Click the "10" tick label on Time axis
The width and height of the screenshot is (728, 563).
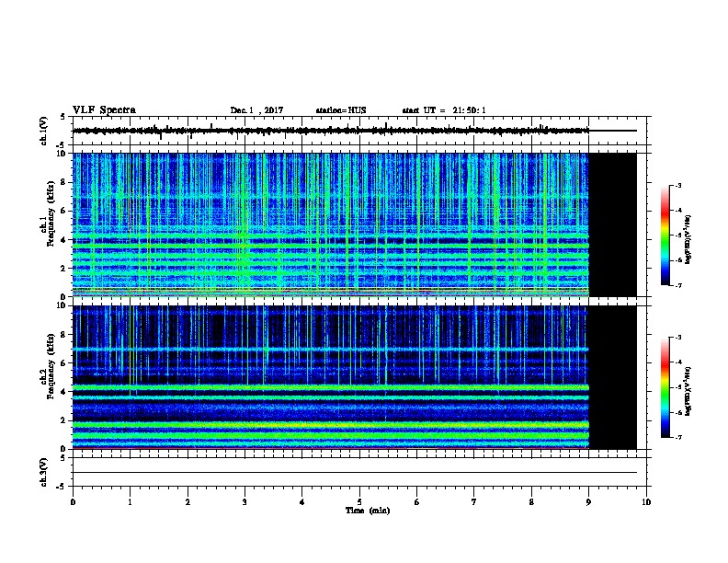tap(646, 502)
